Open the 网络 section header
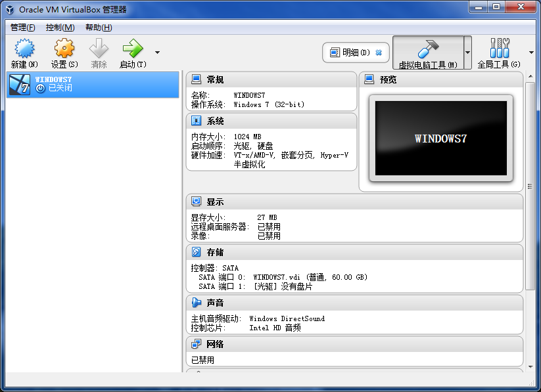 click(354, 344)
